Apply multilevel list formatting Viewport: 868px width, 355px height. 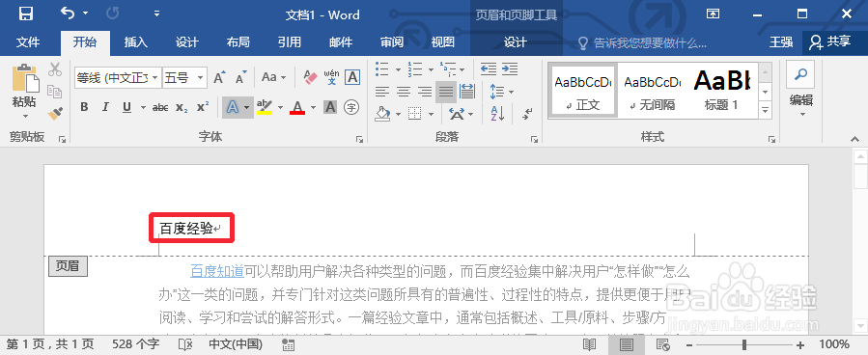[x=447, y=69]
